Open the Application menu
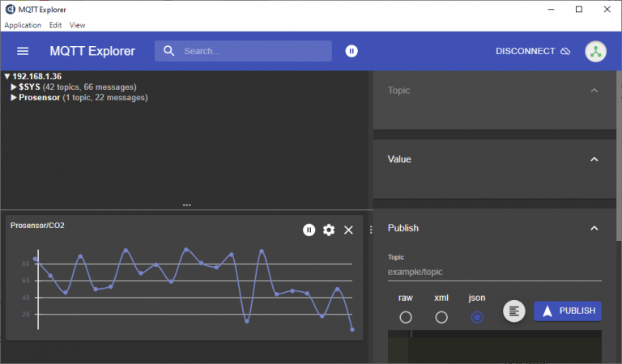The height and width of the screenshot is (364, 622). 23,25
